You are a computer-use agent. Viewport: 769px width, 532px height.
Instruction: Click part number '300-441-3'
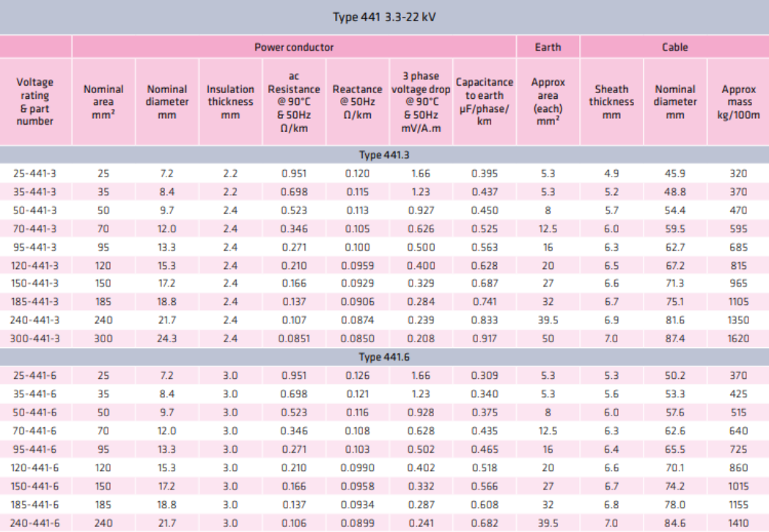pos(34,339)
